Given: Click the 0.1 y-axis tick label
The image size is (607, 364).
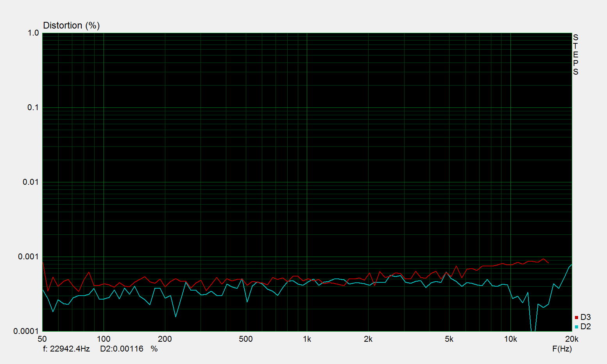Looking at the screenshot, I should [33, 107].
